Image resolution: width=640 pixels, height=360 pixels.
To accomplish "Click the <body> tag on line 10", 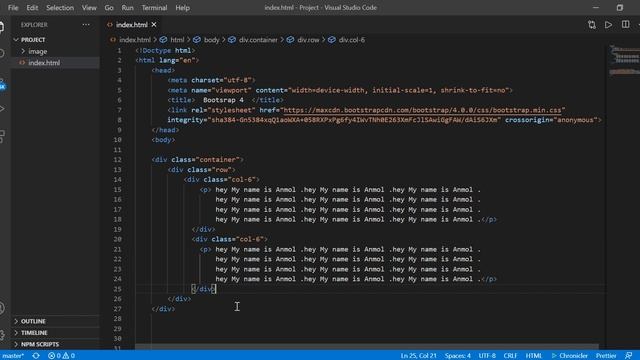I will 163,140.
